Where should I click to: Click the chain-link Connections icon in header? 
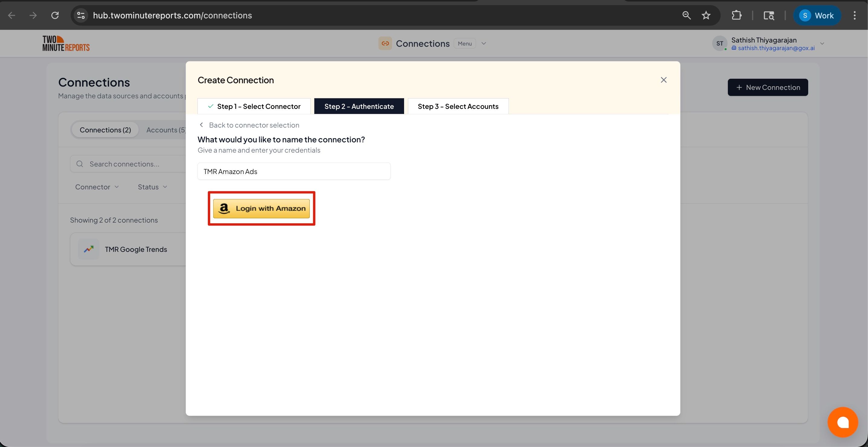coord(385,43)
